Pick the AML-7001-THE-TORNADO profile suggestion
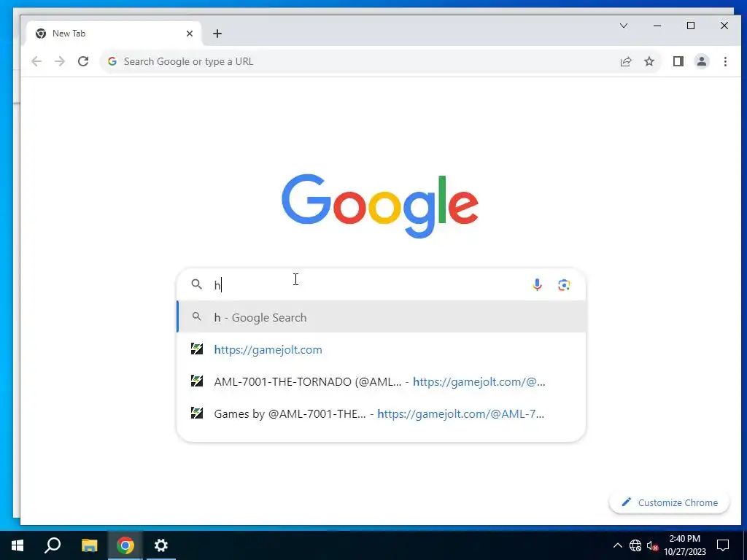This screenshot has height=560, width=747. 381,381
